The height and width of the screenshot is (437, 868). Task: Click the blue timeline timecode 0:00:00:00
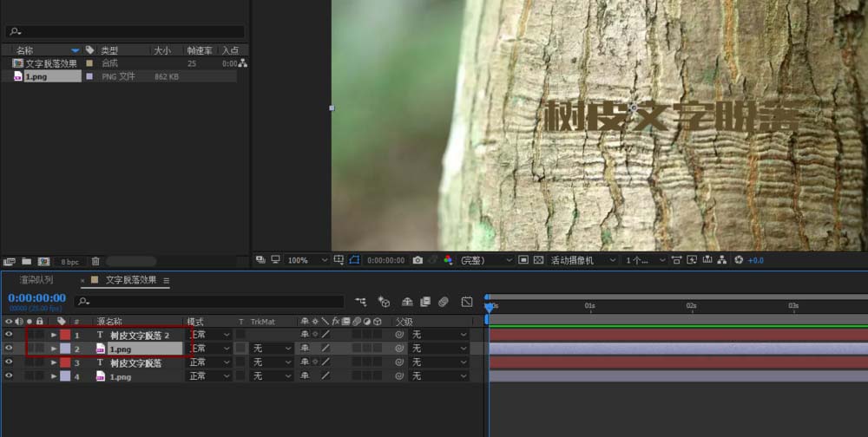37,298
